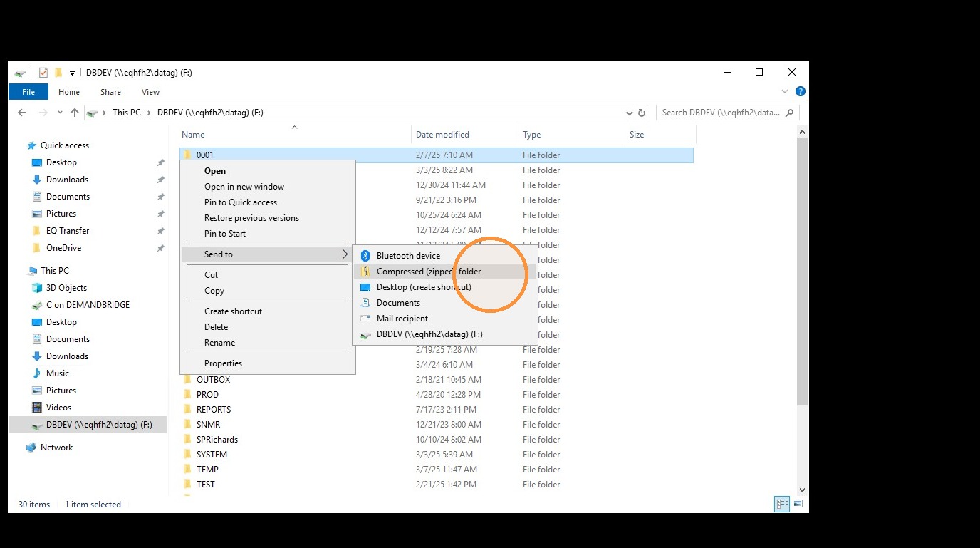The height and width of the screenshot is (548, 980).
Task: Select the TEMP folder row
Action: click(436, 470)
